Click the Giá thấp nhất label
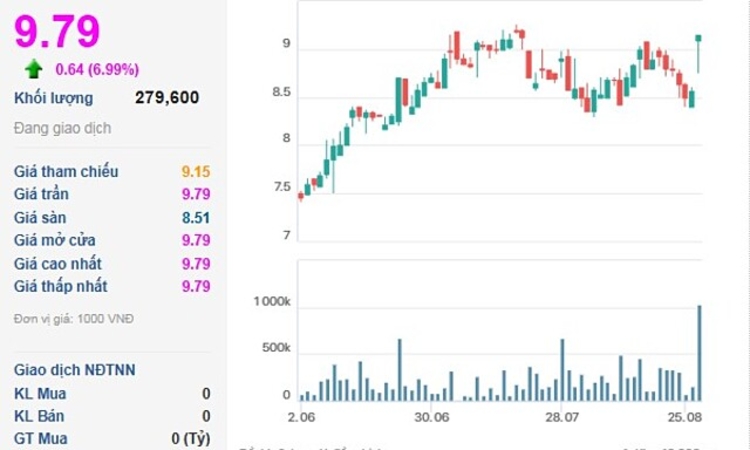 pyautogui.click(x=60, y=287)
